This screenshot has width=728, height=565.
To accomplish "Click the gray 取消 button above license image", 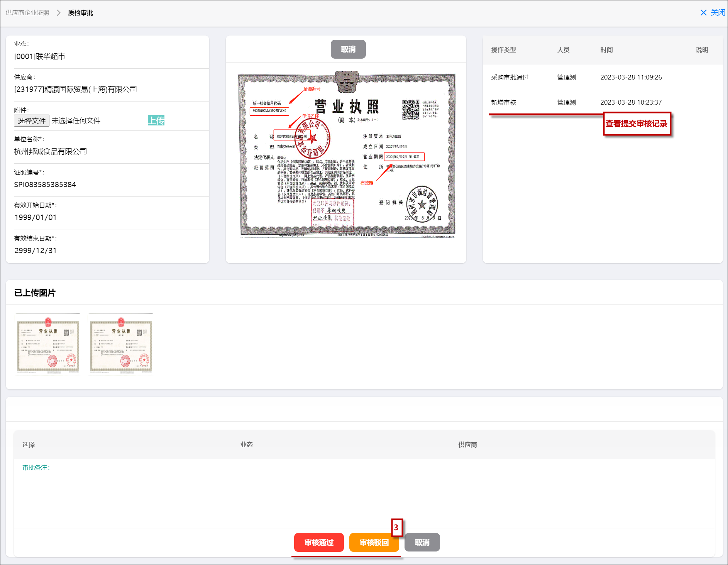I will tap(348, 49).
